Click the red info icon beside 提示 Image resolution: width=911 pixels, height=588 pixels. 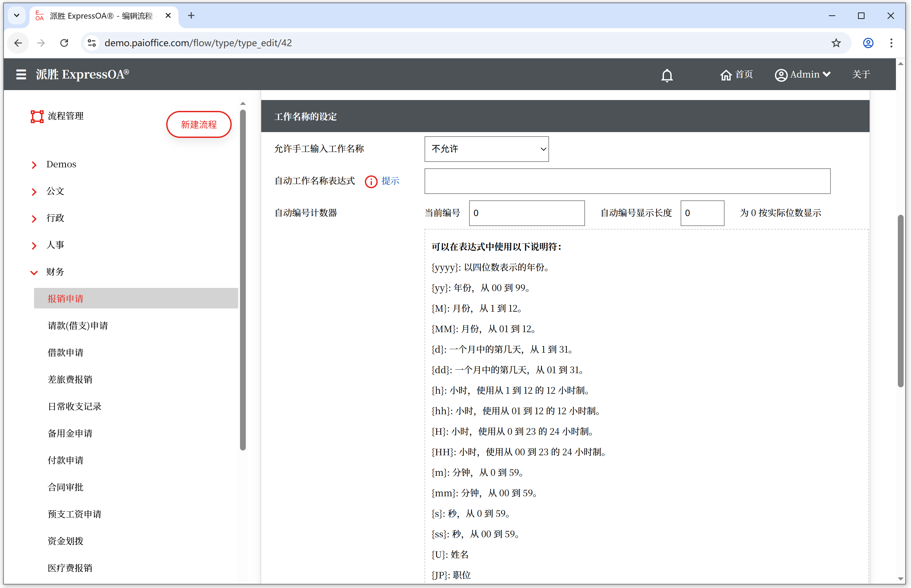click(x=371, y=181)
